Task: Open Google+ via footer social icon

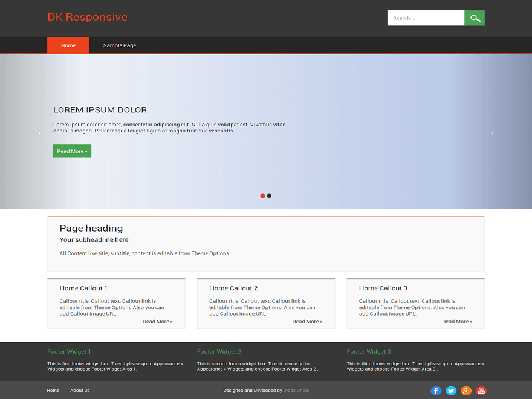Action: pyautogui.click(x=466, y=391)
